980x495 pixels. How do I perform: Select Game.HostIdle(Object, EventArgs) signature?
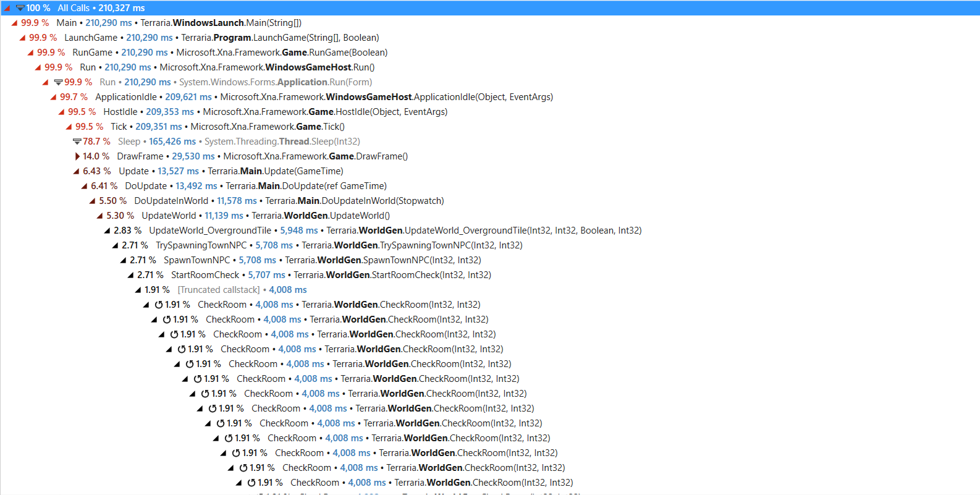[325, 112]
